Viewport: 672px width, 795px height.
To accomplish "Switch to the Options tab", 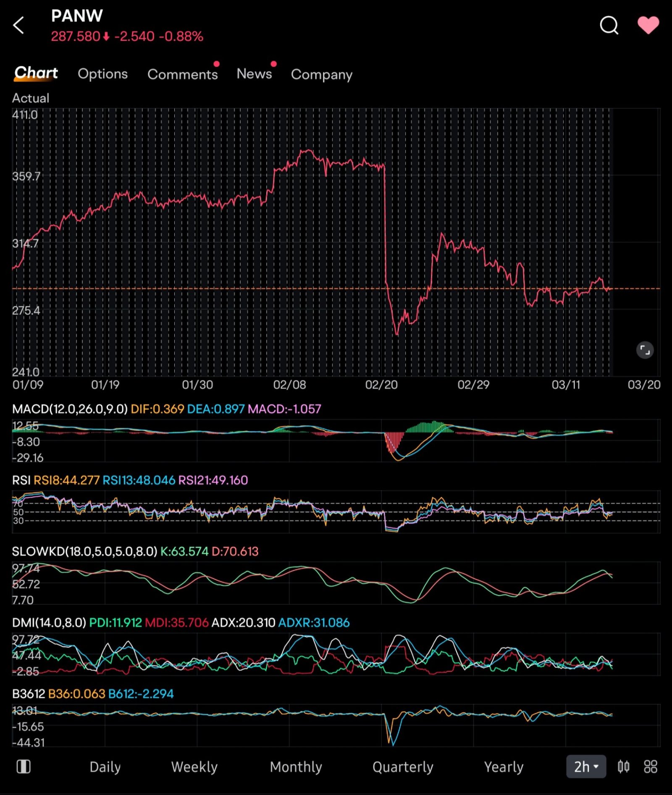I will 103,74.
